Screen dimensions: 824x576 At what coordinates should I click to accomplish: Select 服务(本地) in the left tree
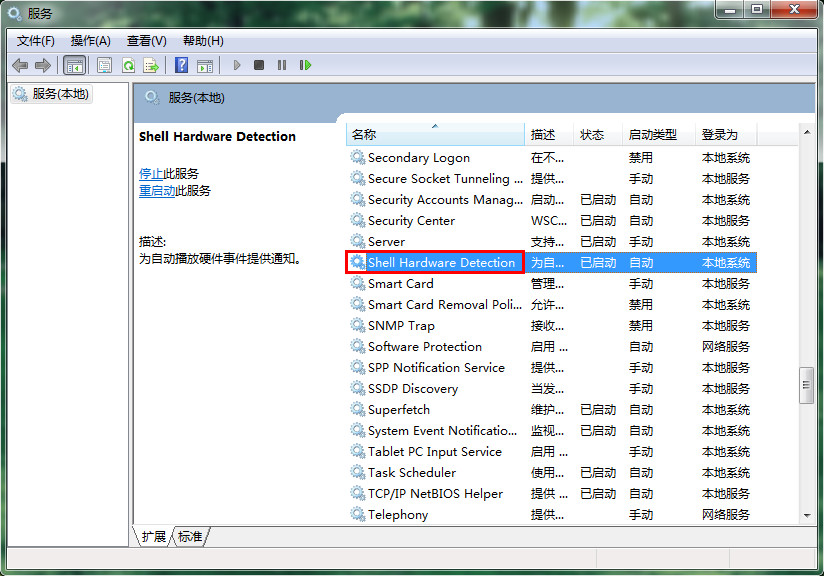click(x=60, y=94)
